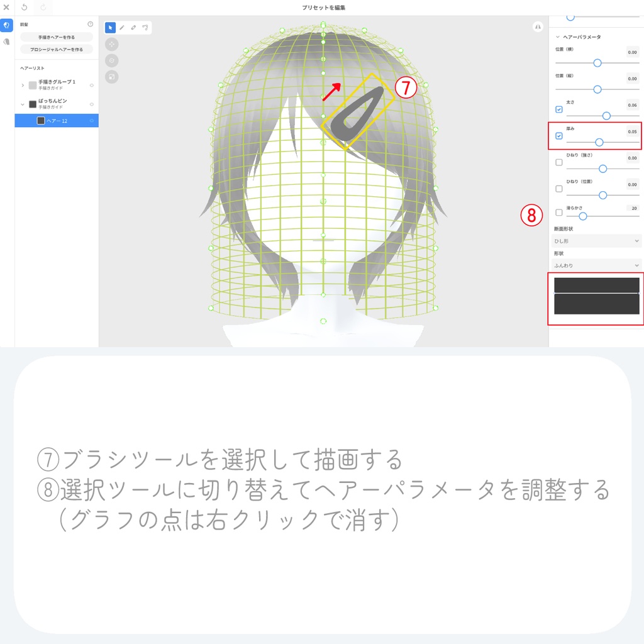
Task: Click the rotate gizmo round button
Action: pyautogui.click(x=112, y=60)
